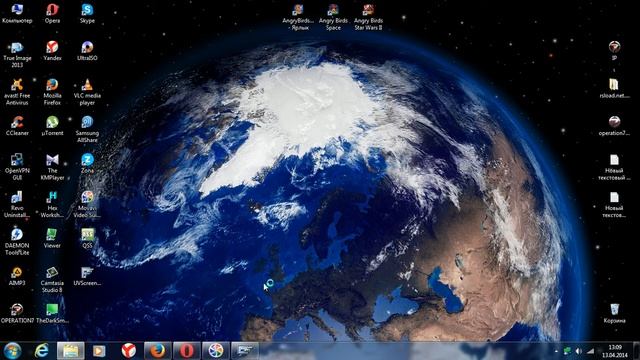This screenshot has height=360, width=640.
Task: Show hidden system tray icons
Action: pyautogui.click(x=556, y=351)
